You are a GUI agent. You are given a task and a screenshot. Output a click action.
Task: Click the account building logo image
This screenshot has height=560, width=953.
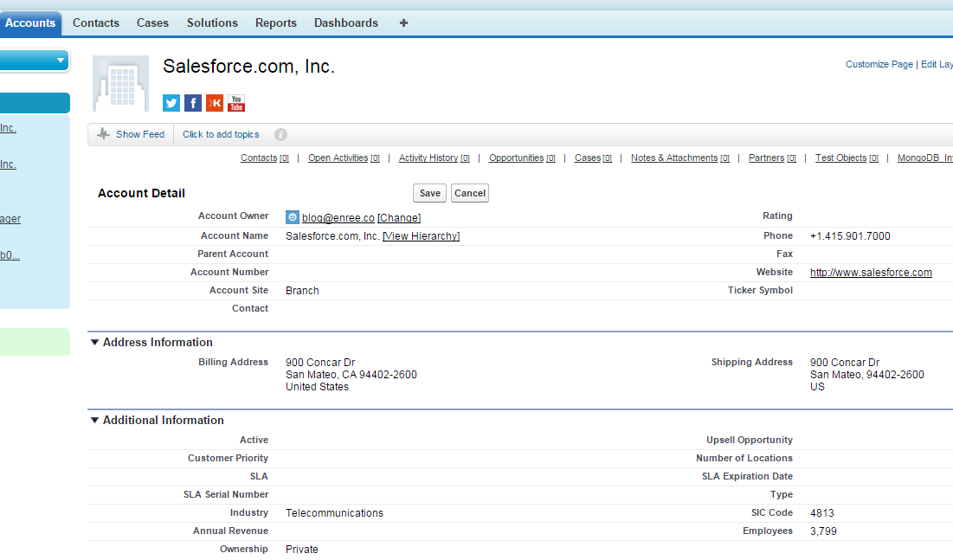point(120,83)
